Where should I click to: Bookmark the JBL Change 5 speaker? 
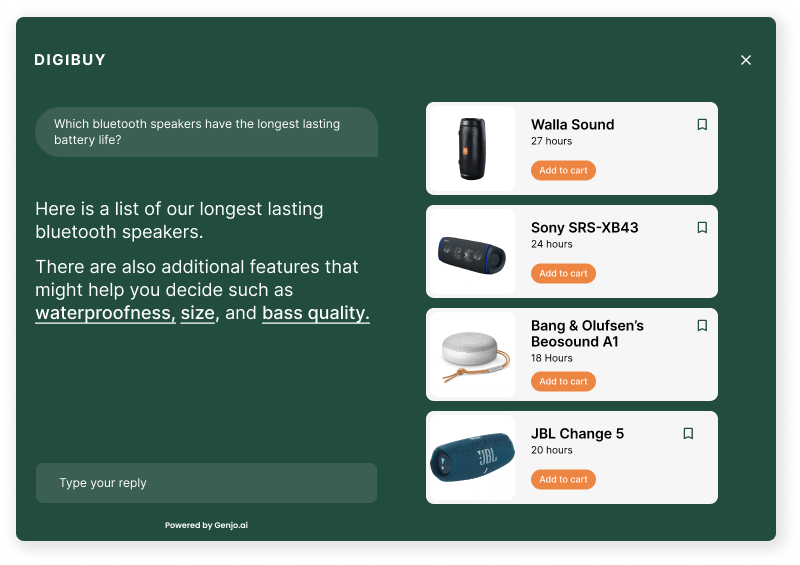pyautogui.click(x=688, y=434)
